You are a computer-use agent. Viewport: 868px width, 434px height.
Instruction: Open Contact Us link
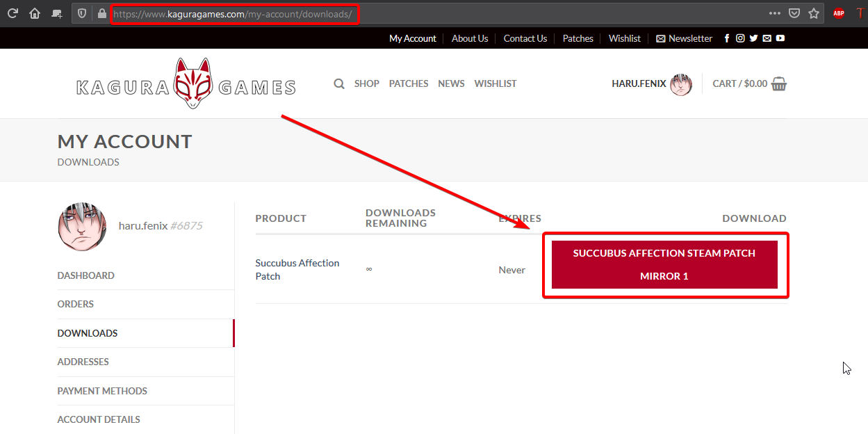pyautogui.click(x=525, y=38)
